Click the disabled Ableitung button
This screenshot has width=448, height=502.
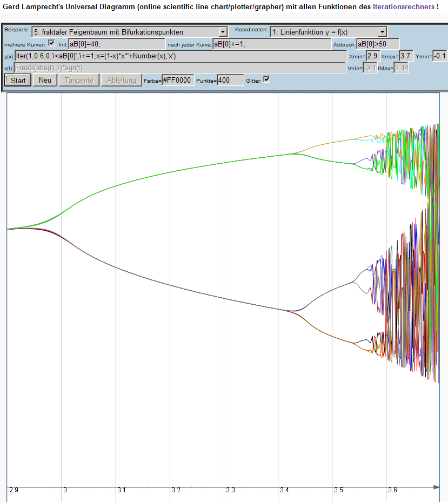coord(122,81)
